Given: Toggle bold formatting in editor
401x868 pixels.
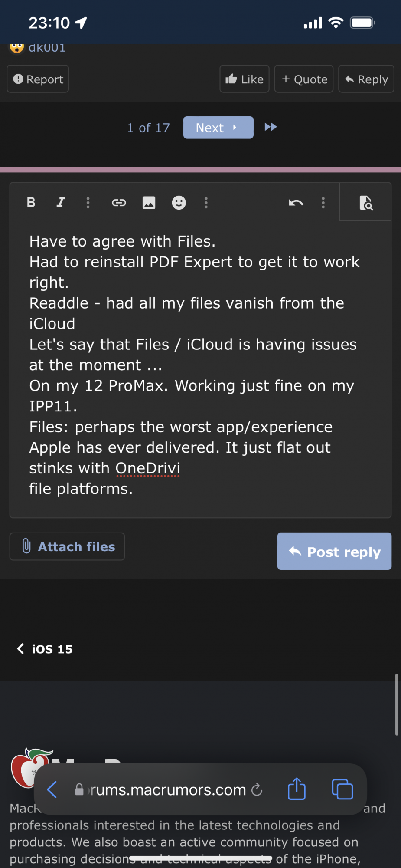Looking at the screenshot, I should pyautogui.click(x=31, y=202).
